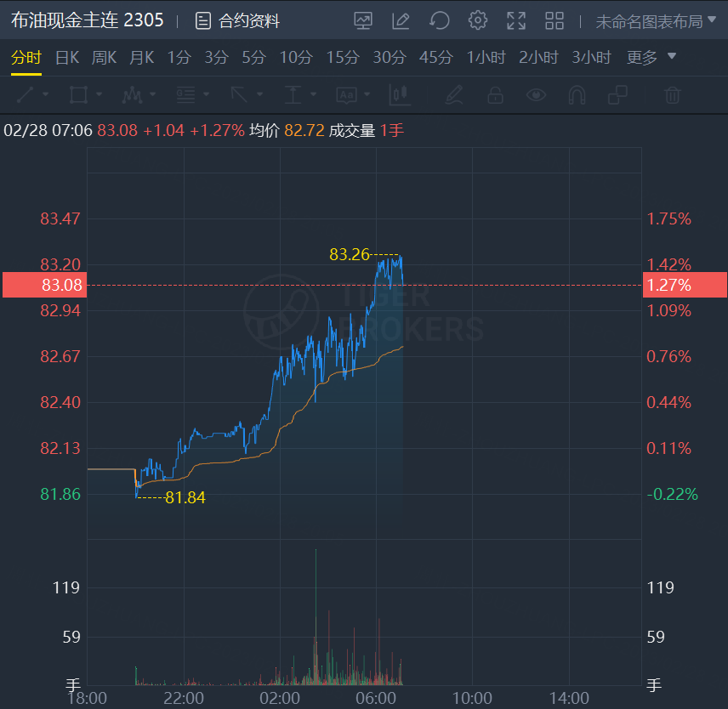Select the text label Aa tool

pos(346,95)
